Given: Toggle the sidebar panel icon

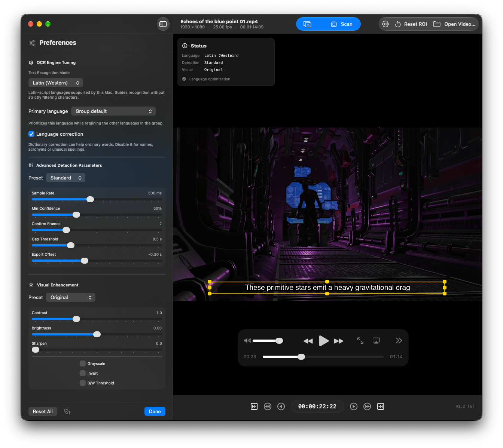Looking at the screenshot, I should (x=163, y=24).
